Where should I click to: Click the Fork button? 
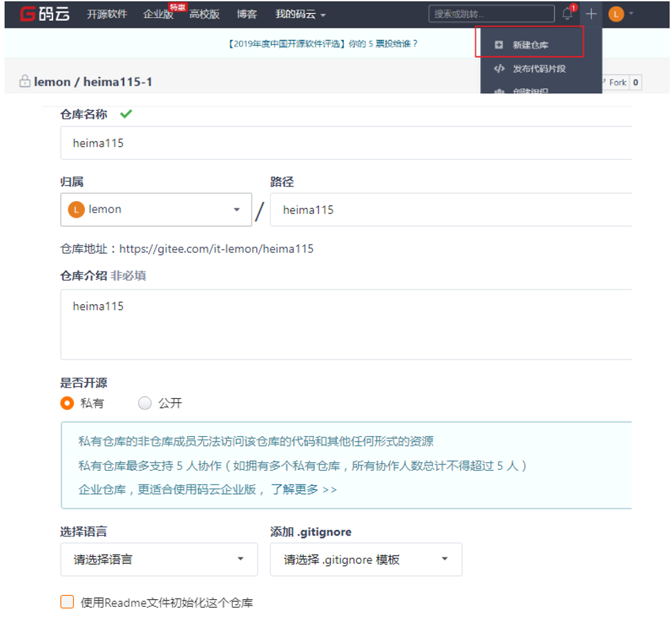point(615,82)
